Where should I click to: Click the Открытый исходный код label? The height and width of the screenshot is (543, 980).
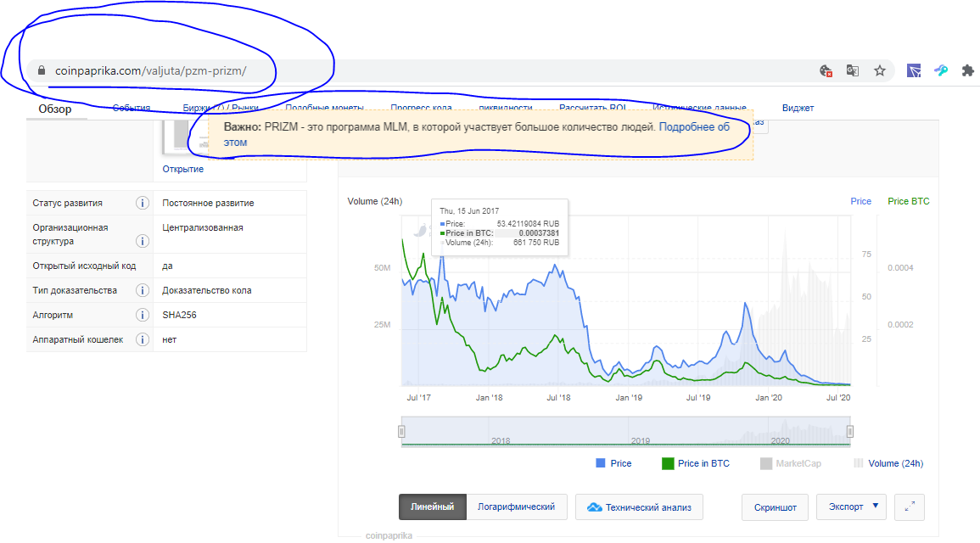pyautogui.click(x=84, y=266)
